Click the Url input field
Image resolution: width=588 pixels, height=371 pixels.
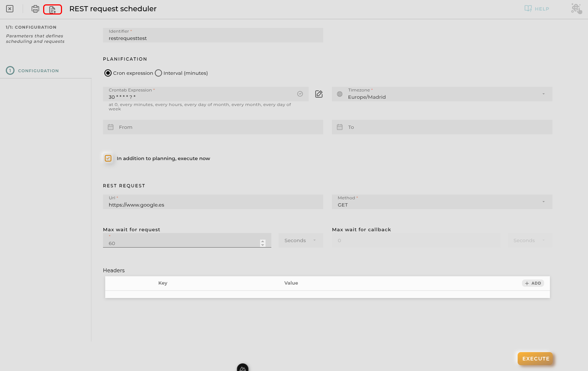click(213, 202)
